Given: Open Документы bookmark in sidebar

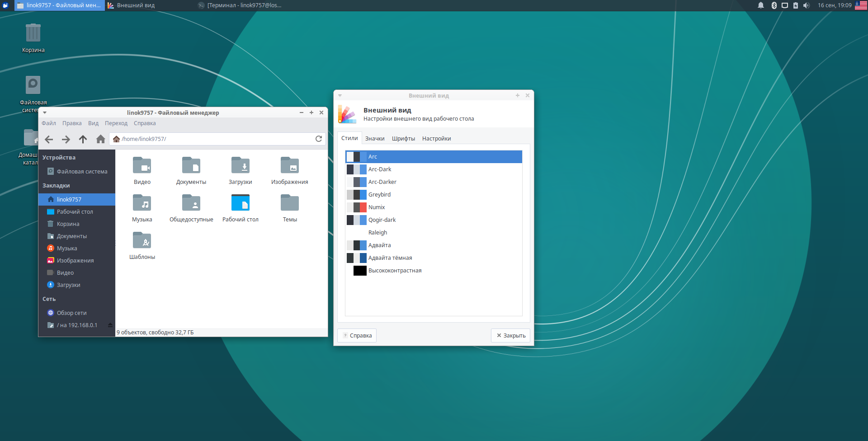Looking at the screenshot, I should (77, 236).
